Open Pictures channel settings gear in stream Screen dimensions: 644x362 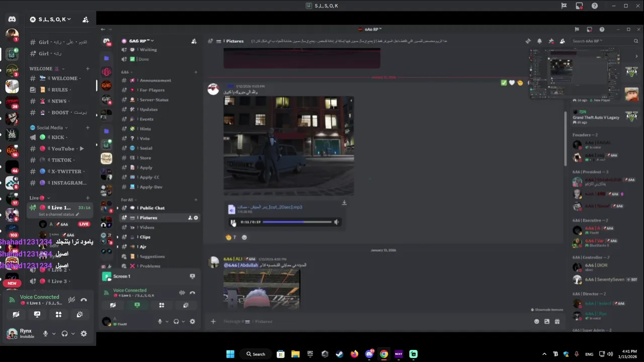[x=196, y=218]
